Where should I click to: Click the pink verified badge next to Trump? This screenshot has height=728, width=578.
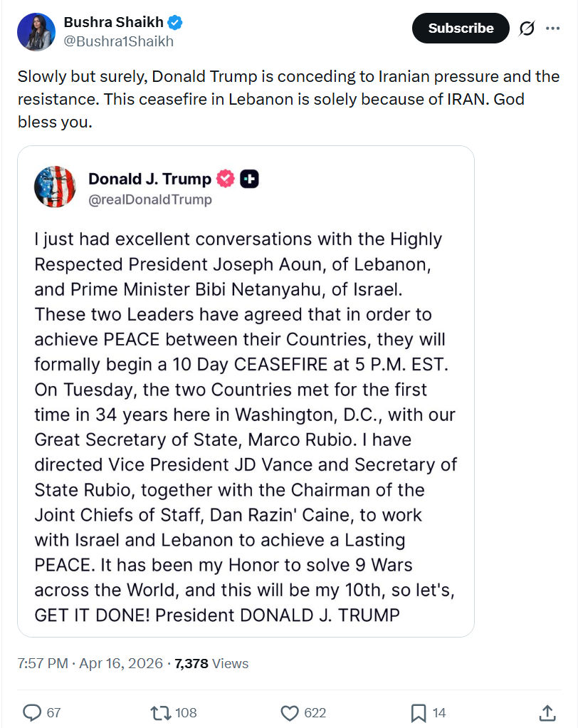point(226,179)
